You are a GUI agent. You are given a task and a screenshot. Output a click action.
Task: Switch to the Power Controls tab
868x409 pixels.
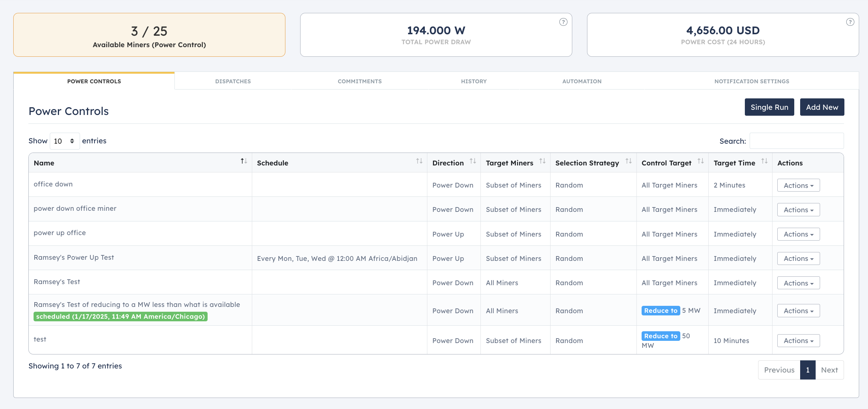[x=94, y=81]
